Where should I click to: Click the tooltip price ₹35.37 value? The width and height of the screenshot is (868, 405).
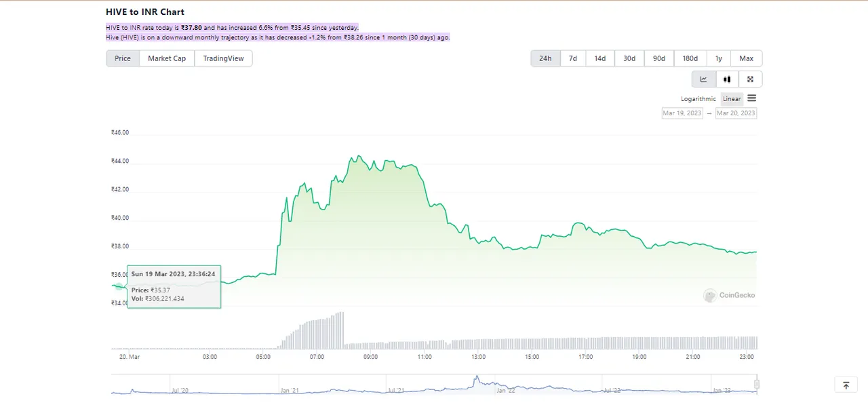click(160, 290)
